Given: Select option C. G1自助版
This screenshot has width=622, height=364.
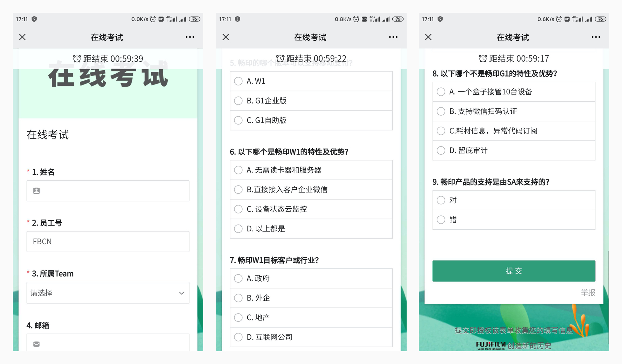Looking at the screenshot, I should click(x=311, y=120).
